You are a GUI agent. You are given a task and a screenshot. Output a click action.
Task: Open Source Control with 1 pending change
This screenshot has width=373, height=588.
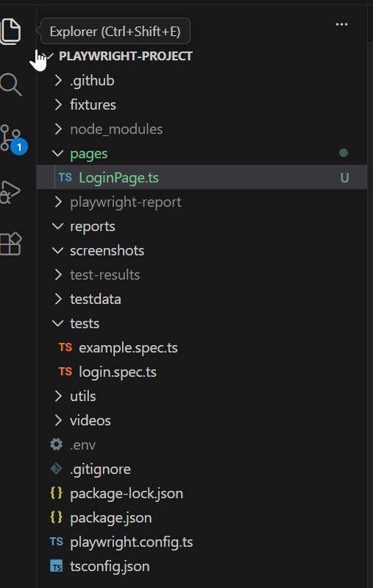point(12,139)
